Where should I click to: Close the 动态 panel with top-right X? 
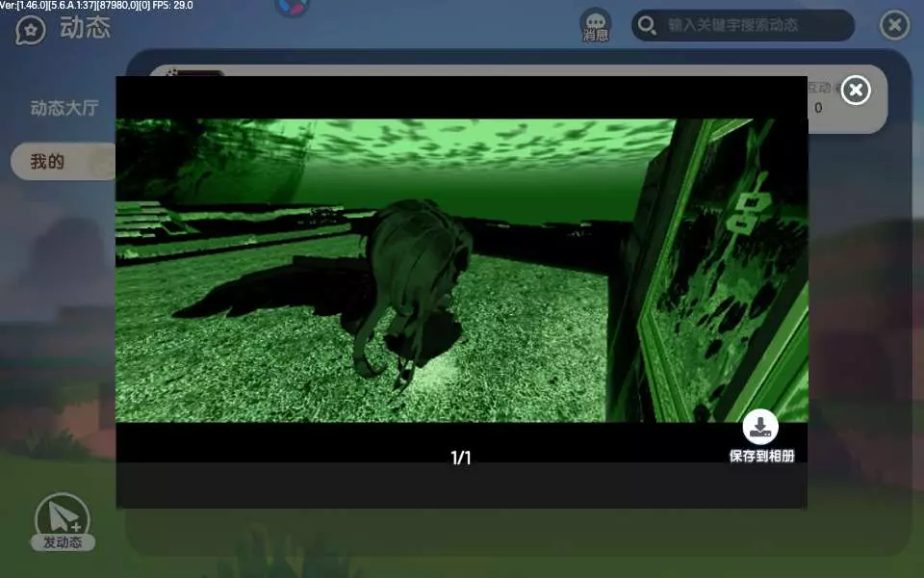[x=894, y=25]
